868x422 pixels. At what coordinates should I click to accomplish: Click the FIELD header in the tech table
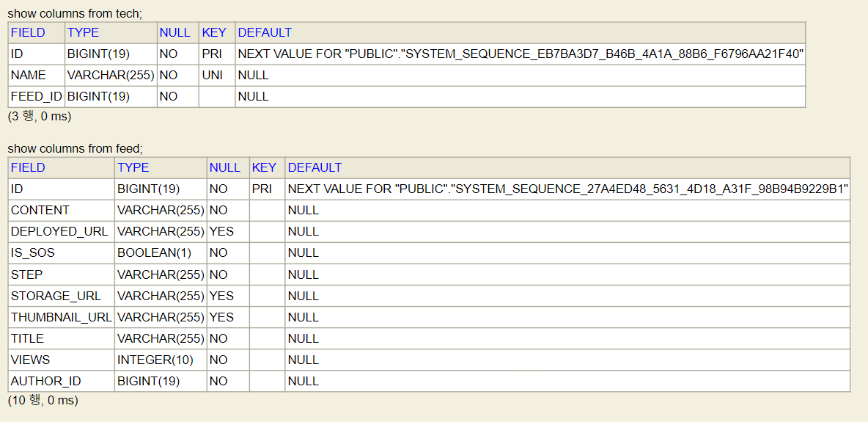tap(28, 32)
